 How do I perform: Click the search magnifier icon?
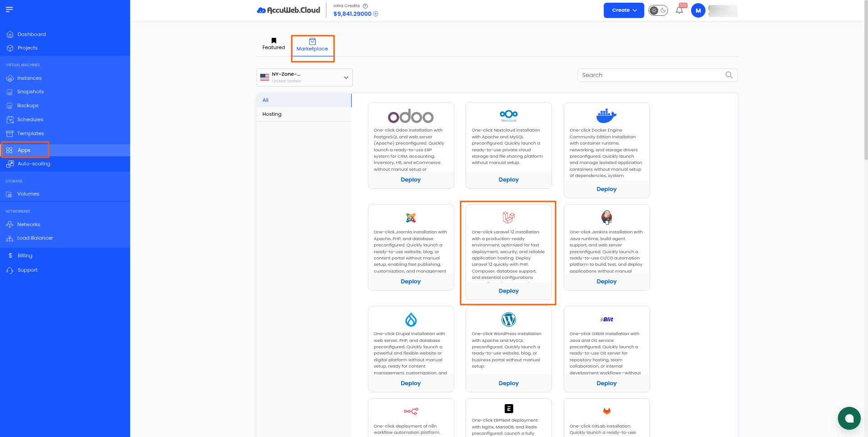pyautogui.click(x=729, y=75)
